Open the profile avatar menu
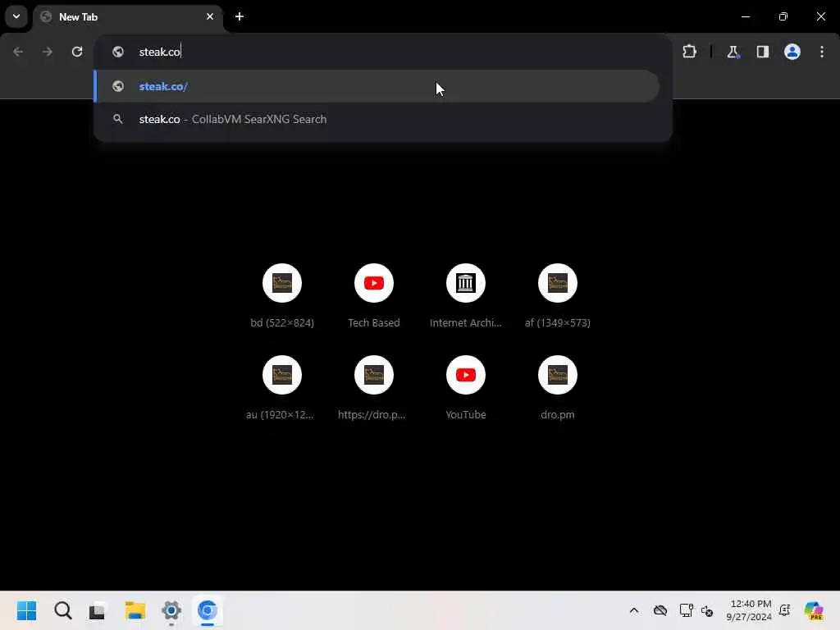This screenshot has height=630, width=840. (792, 52)
